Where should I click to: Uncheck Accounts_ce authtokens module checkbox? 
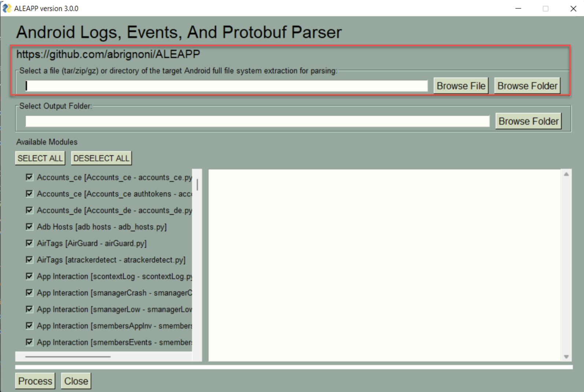(x=29, y=194)
